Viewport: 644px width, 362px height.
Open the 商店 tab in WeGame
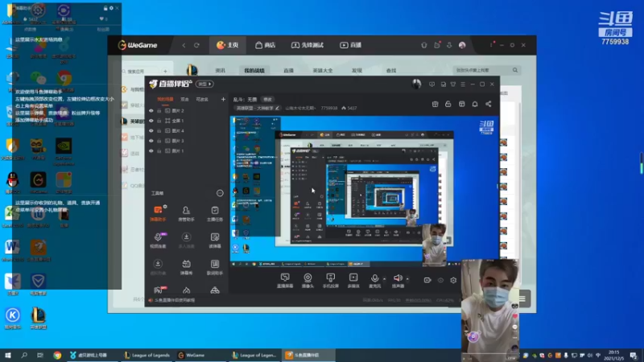[x=266, y=45]
